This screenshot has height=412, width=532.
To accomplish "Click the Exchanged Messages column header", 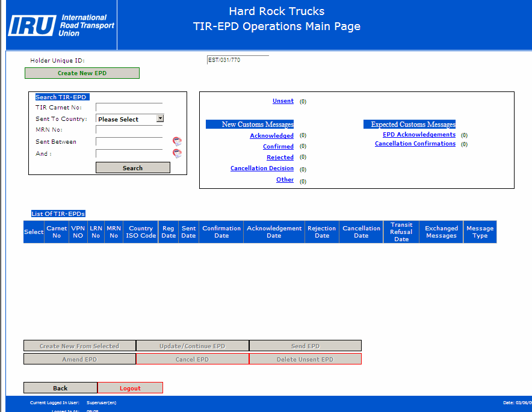I will pyautogui.click(x=441, y=232).
